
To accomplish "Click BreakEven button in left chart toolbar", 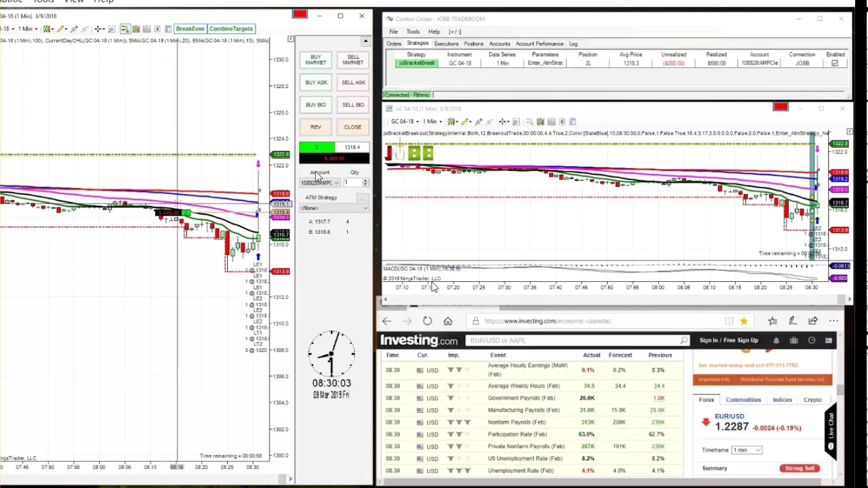I will click(190, 28).
